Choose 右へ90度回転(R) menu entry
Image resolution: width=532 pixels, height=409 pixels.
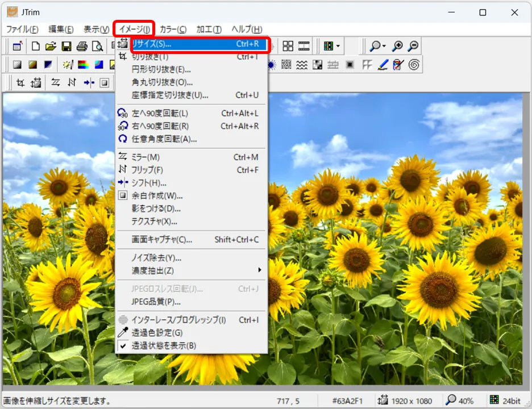pos(160,126)
